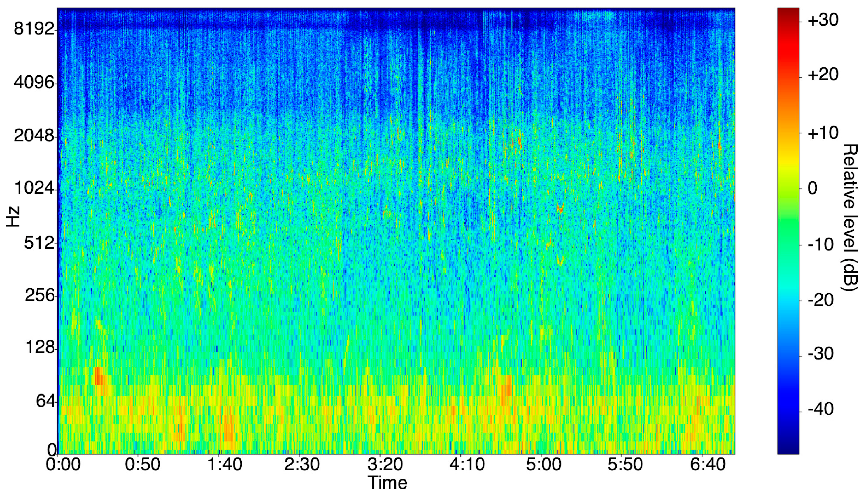Click the -40 colorbar label
This screenshot has width=868, height=499.
tap(821, 409)
